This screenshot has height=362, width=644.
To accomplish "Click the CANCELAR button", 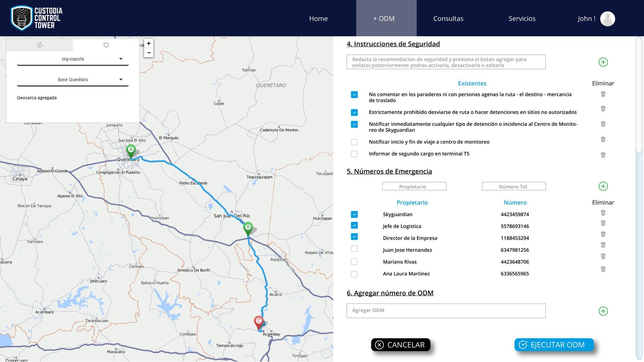I will [400, 345].
